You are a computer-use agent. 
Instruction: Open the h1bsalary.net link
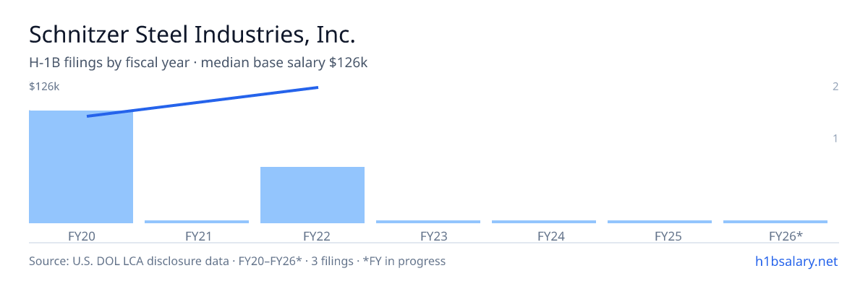click(x=797, y=261)
